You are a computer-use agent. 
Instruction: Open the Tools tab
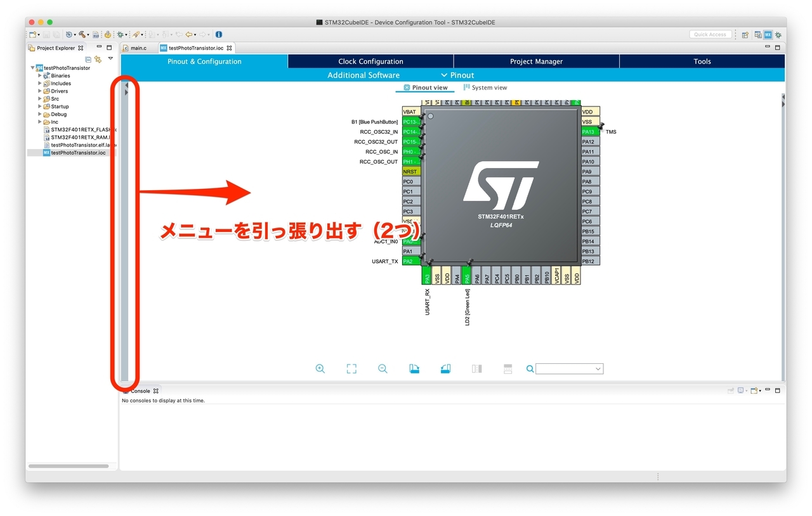coord(702,61)
